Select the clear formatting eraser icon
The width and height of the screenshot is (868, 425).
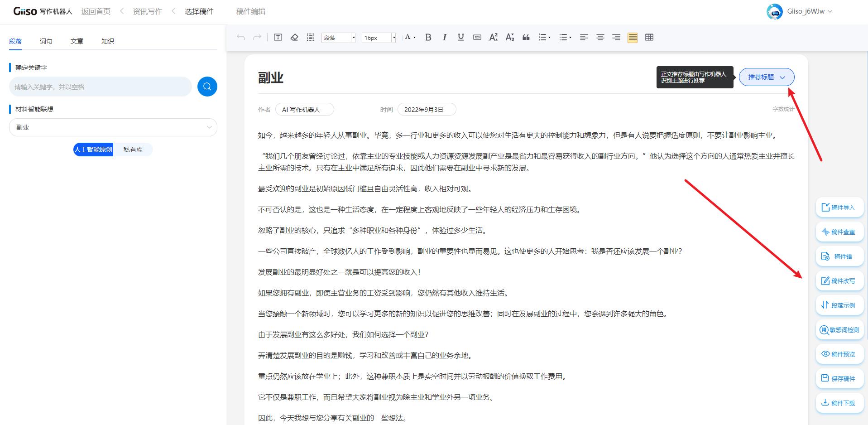click(x=294, y=37)
